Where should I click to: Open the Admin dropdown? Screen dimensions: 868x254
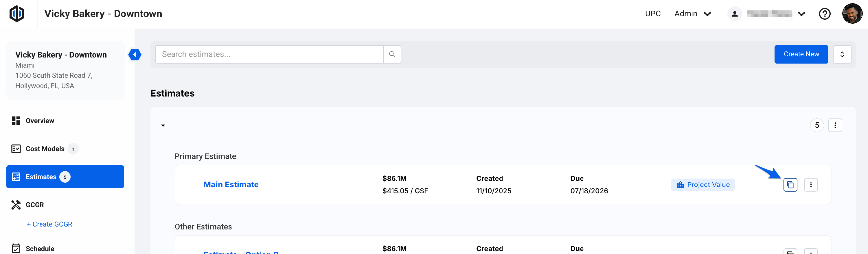(692, 14)
